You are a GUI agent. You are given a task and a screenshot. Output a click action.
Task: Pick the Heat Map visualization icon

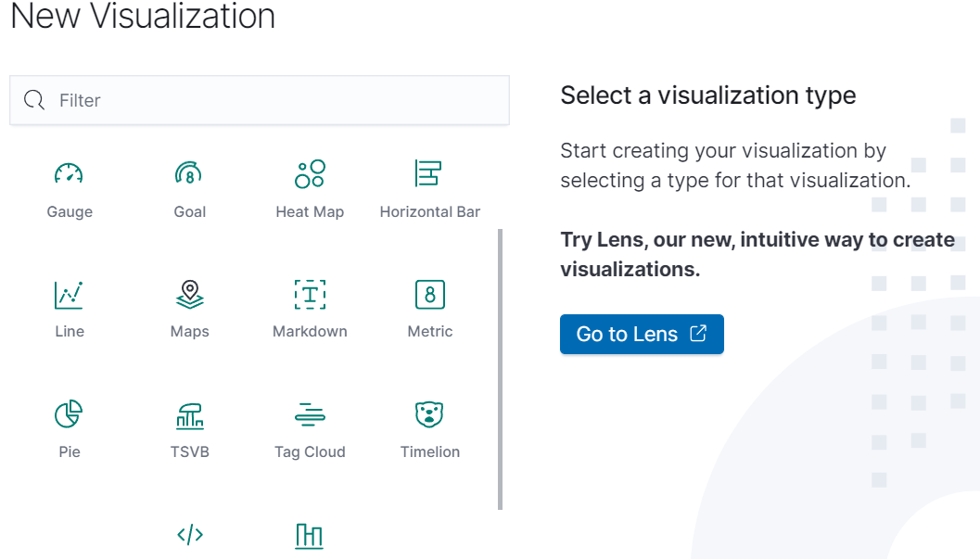coord(310,173)
